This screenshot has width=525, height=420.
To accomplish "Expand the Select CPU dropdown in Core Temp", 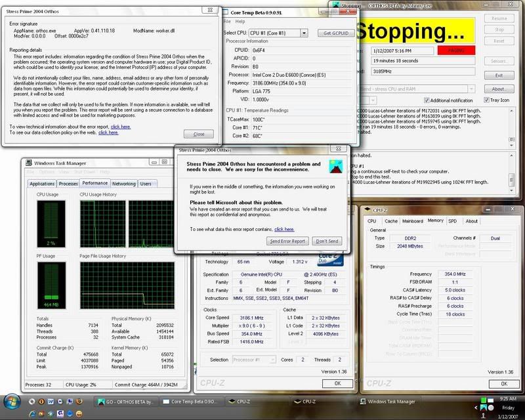I will point(303,33).
